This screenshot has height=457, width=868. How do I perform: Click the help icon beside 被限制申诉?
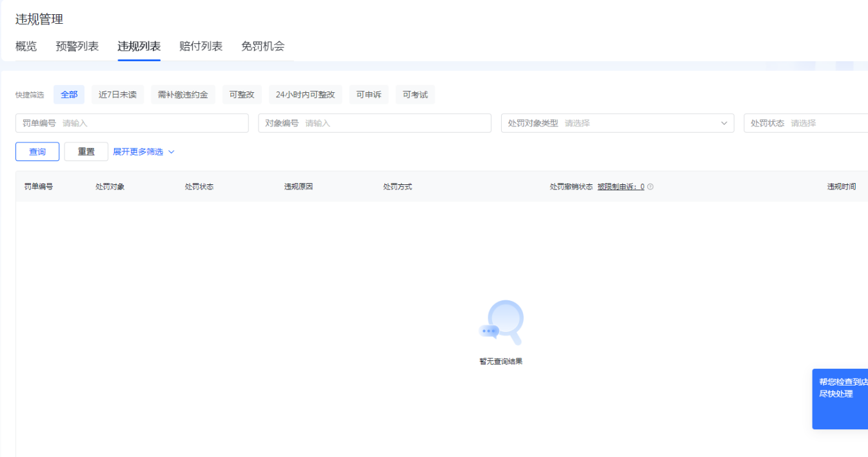tap(650, 187)
